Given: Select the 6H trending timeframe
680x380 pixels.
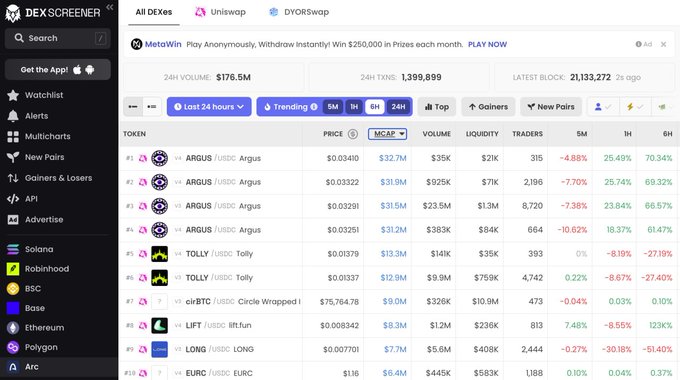Looking at the screenshot, I should click(375, 107).
